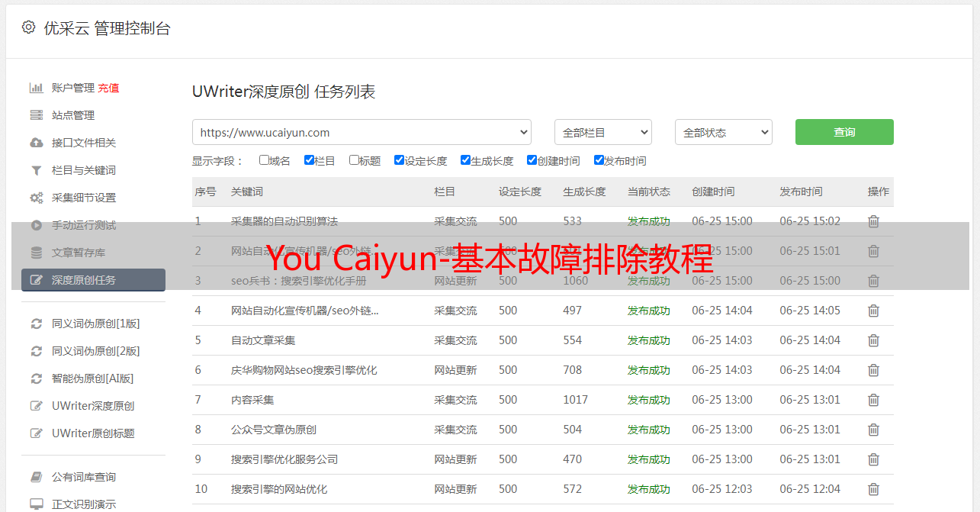
Task: Click the 发布时间 column header
Action: click(801, 192)
